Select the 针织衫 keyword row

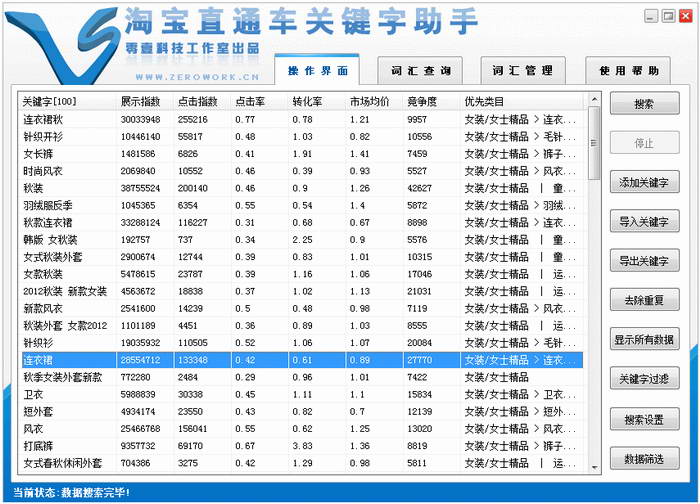pos(302,343)
